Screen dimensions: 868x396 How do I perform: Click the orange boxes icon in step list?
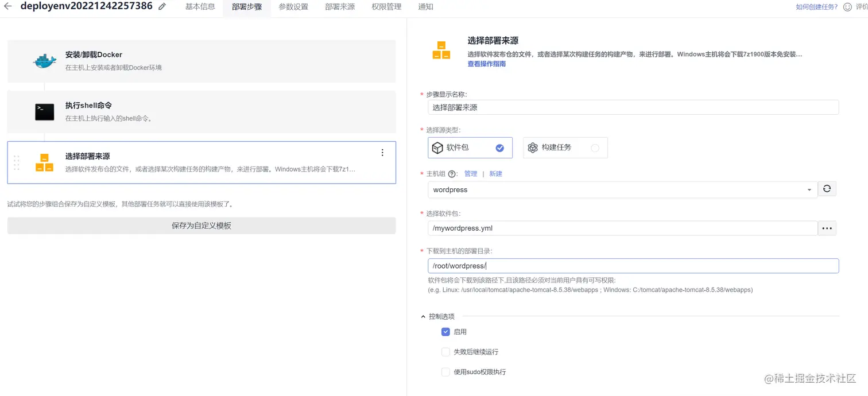45,162
